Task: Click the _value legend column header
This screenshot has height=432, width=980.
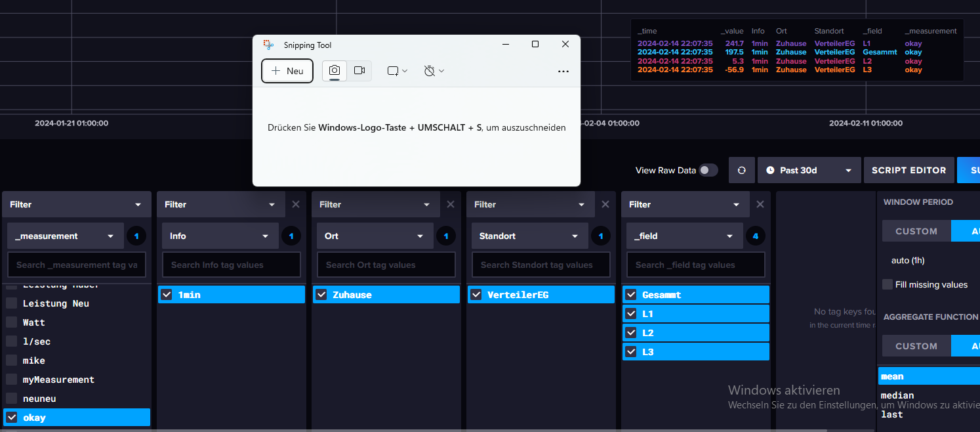Action: pos(732,31)
